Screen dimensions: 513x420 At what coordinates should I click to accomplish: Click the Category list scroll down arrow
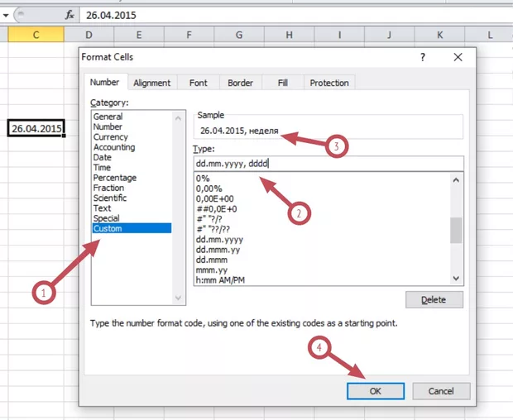pyautogui.click(x=178, y=298)
